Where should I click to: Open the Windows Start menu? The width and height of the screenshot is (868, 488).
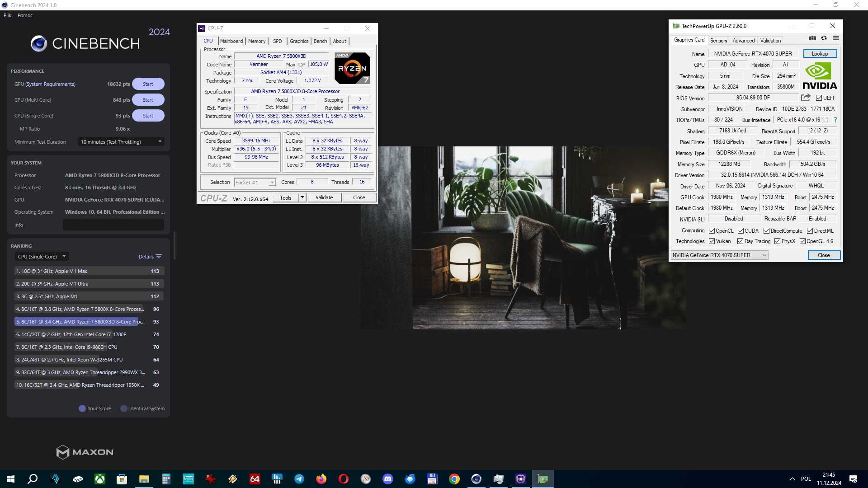click(x=11, y=479)
